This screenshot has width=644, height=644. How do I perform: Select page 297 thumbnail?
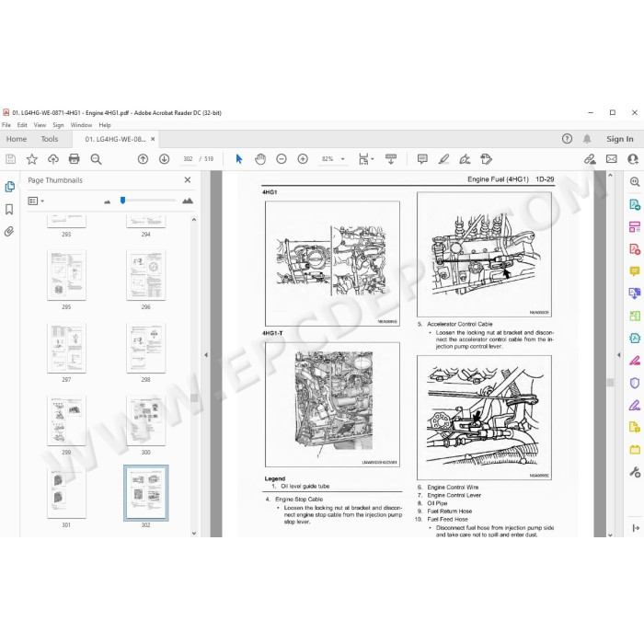click(x=66, y=348)
